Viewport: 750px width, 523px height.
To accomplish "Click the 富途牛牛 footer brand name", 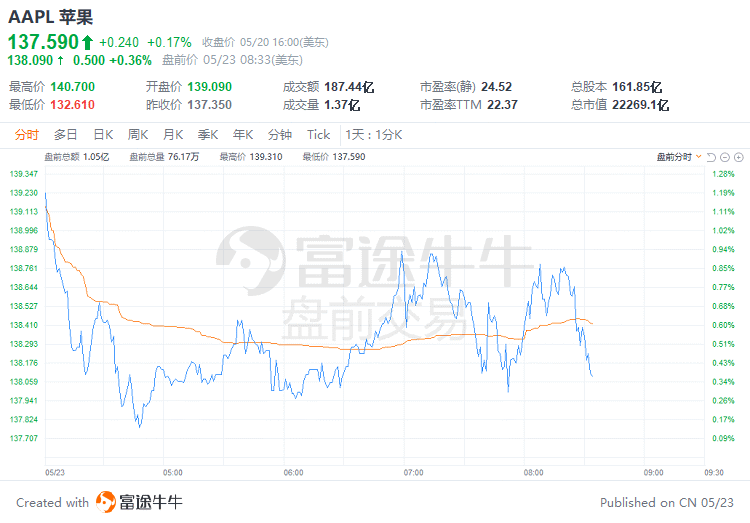I will tap(151, 502).
